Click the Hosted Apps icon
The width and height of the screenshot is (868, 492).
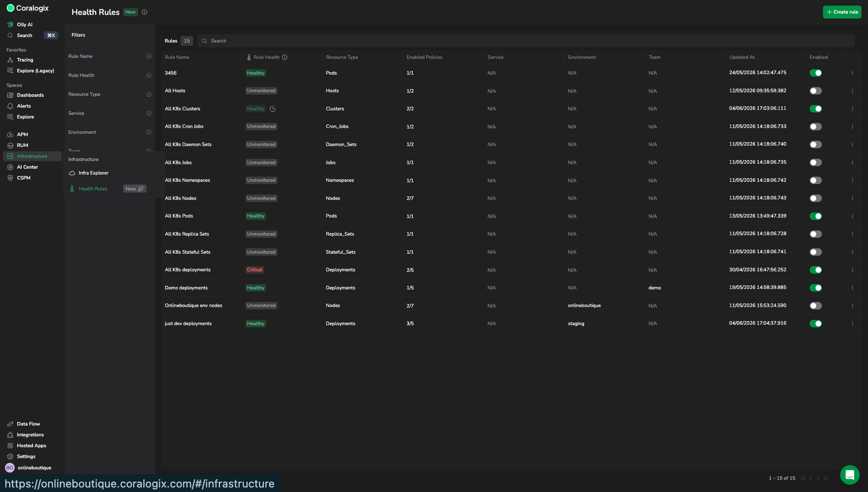tap(10, 445)
